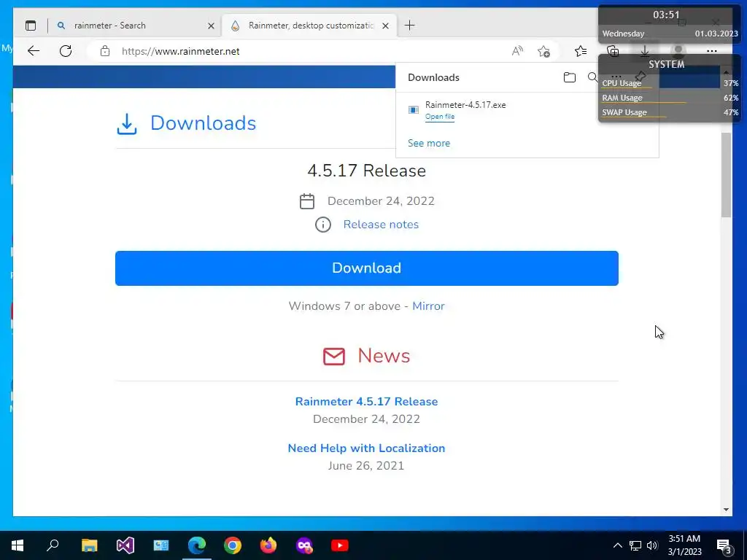Open Windows Start menu

pos(18,545)
